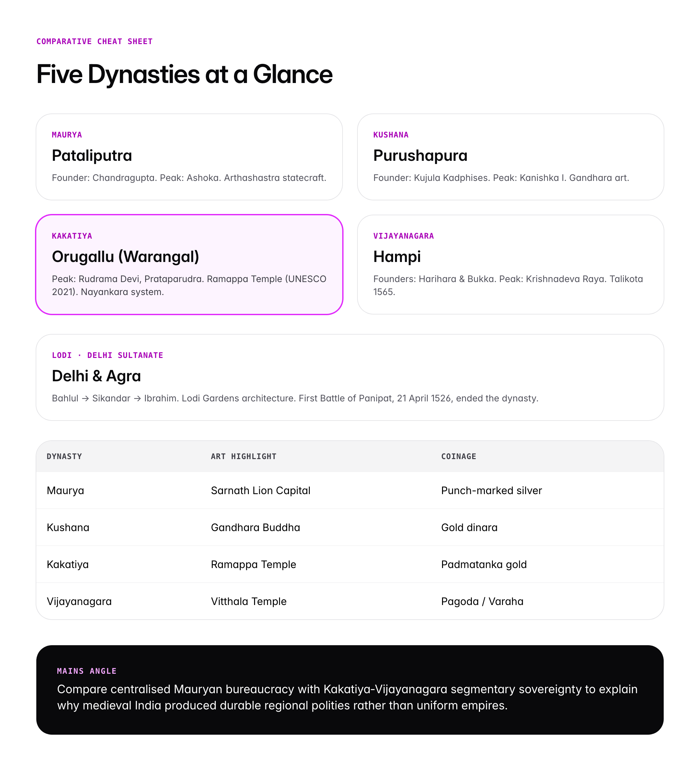Click the COINAGE column header
Screen dimensions: 700x771
(458, 456)
